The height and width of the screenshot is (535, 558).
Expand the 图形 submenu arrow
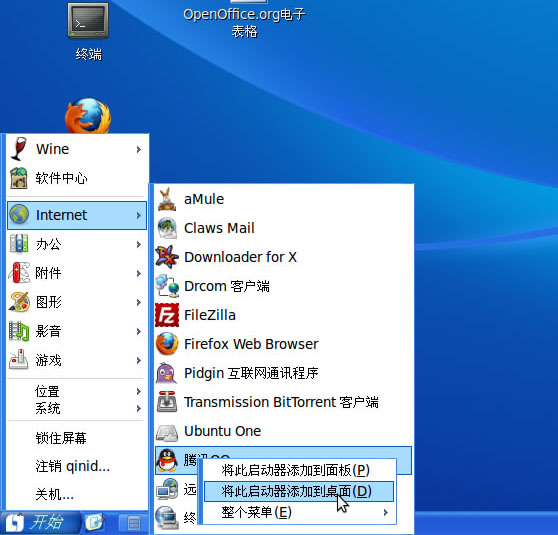[x=139, y=302]
